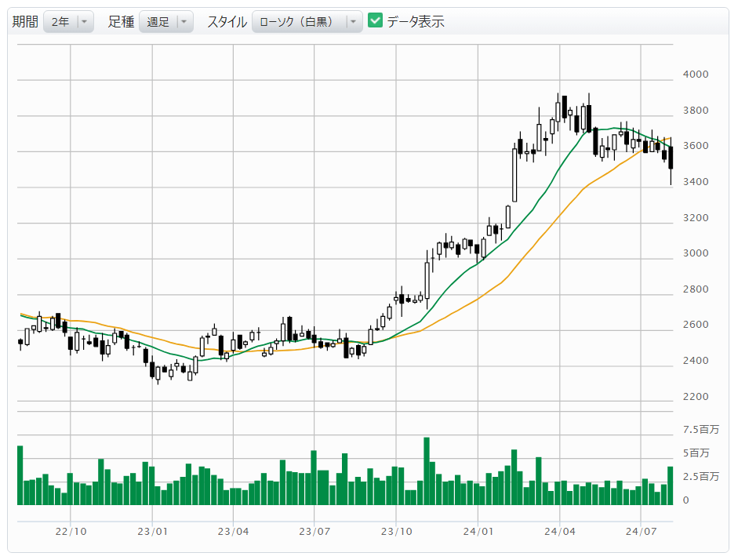Click the 24/07 date axis label
Image resolution: width=738 pixels, height=560 pixels.
(641, 531)
